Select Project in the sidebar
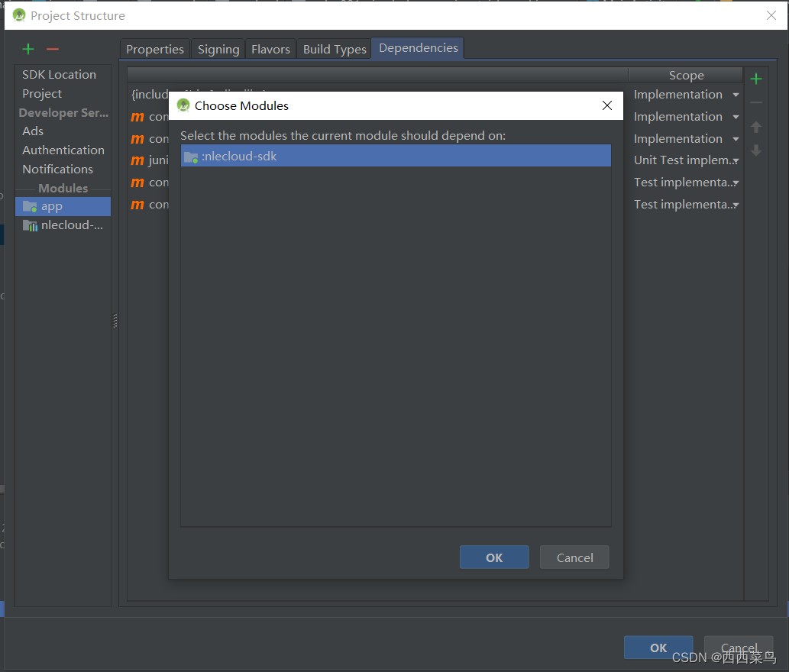Viewport: 789px width, 672px height. (42, 94)
